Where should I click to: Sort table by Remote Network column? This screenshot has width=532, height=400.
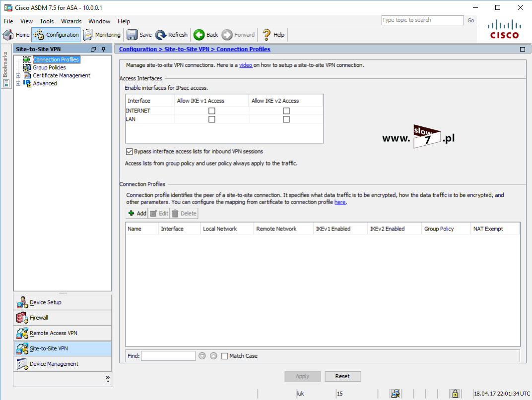283,229
